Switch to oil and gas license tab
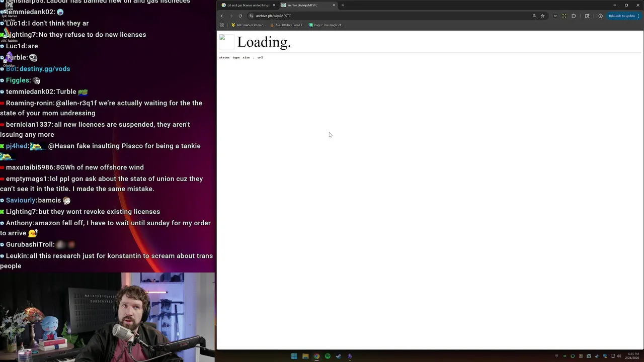 click(x=248, y=5)
